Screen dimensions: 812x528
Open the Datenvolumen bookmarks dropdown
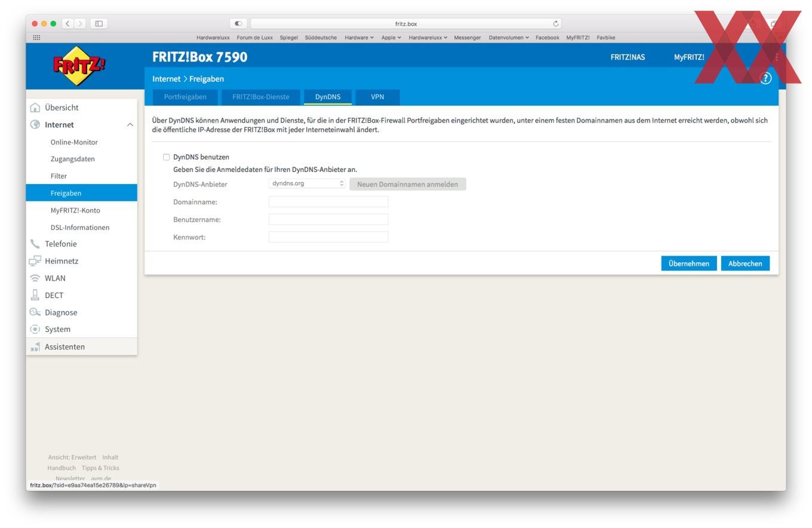tap(509, 38)
